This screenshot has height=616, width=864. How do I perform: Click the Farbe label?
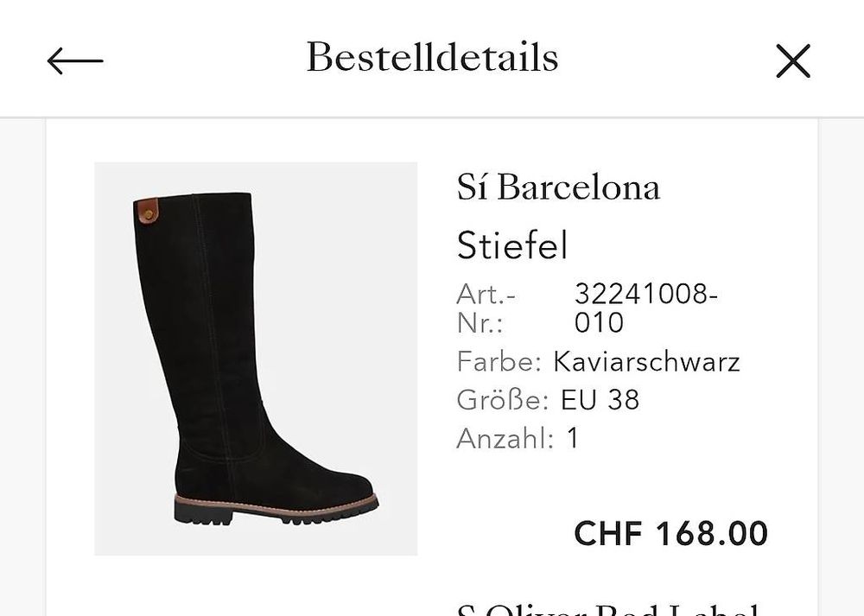[499, 361]
